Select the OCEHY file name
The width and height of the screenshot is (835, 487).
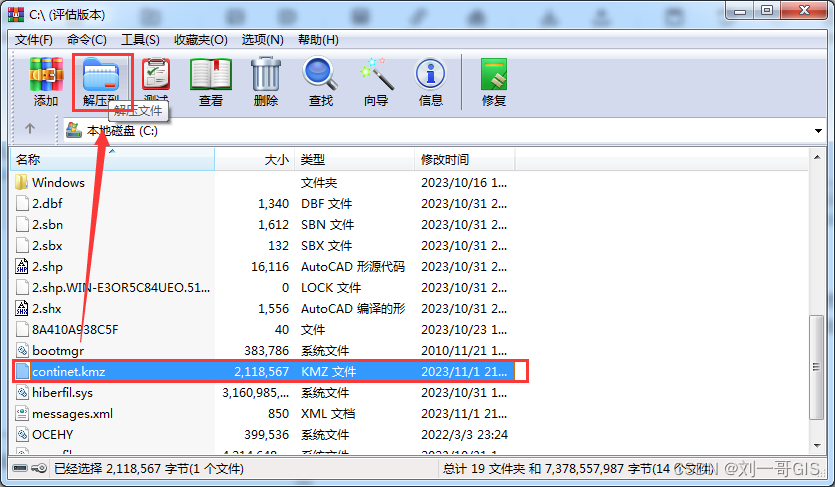pos(53,434)
